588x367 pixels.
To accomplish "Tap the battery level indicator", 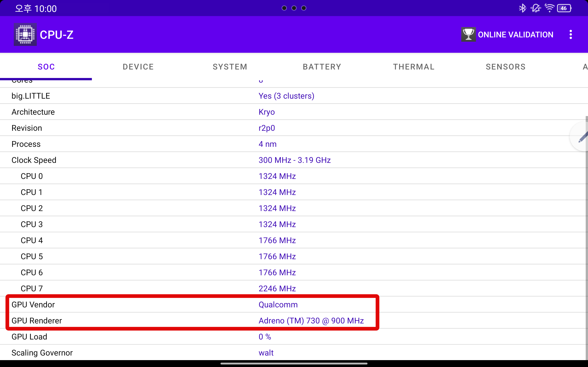I will click(x=564, y=8).
